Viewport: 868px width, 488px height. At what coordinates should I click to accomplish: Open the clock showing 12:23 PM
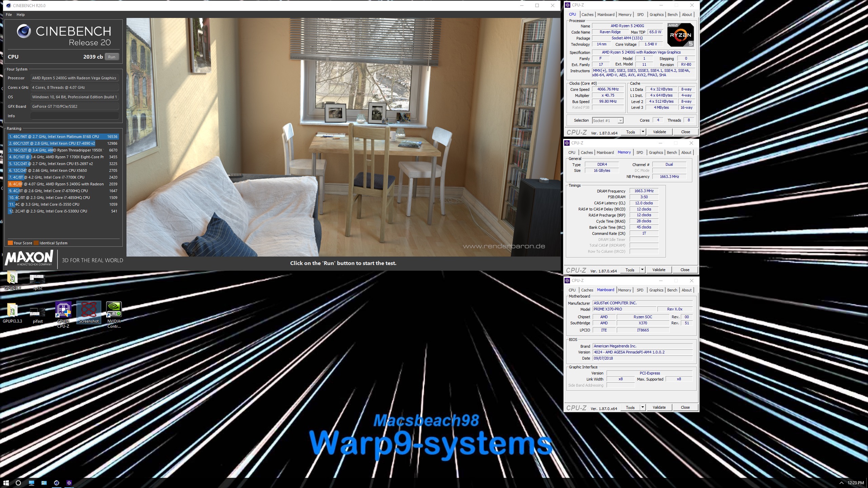pos(855,483)
